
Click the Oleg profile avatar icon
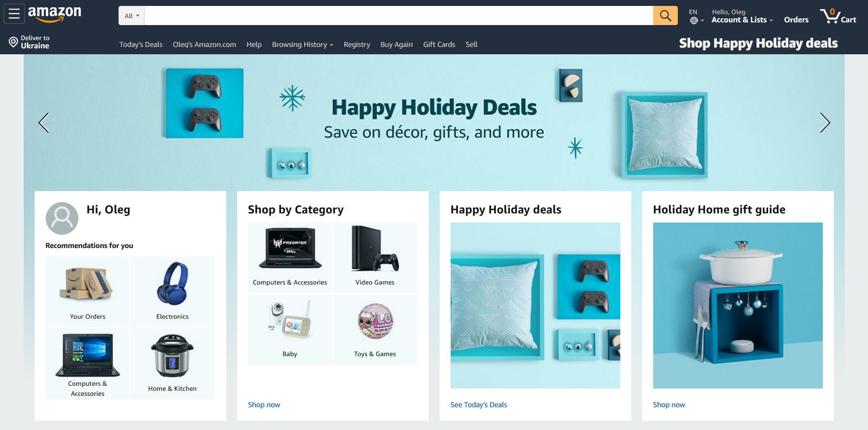62,218
